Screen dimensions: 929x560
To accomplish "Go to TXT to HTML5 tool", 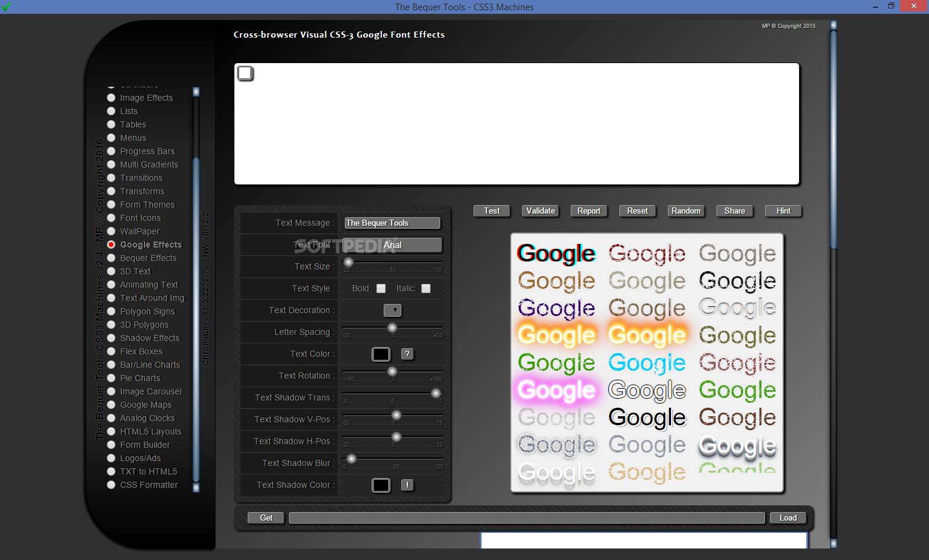I will coord(149,471).
